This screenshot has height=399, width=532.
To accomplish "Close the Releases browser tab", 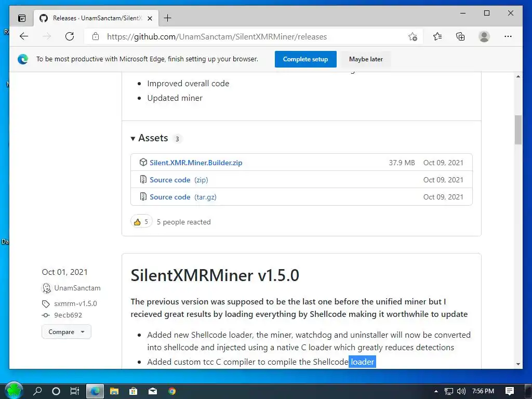I will 150,18.
